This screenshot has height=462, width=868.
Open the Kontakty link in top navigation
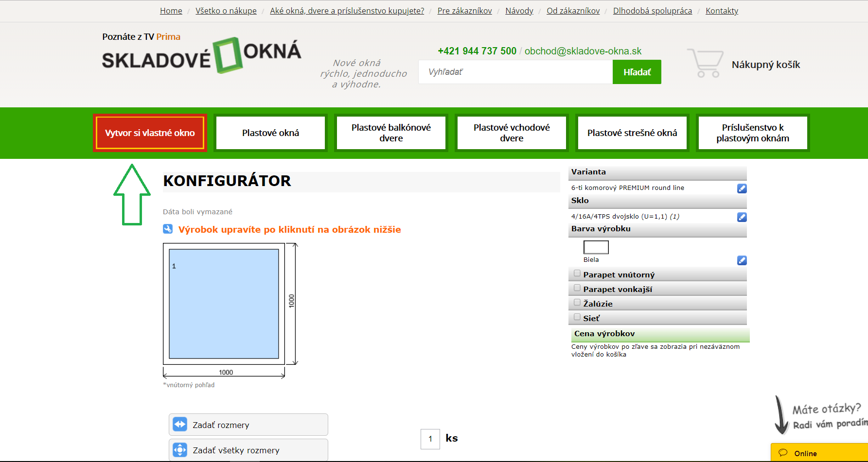pyautogui.click(x=722, y=11)
